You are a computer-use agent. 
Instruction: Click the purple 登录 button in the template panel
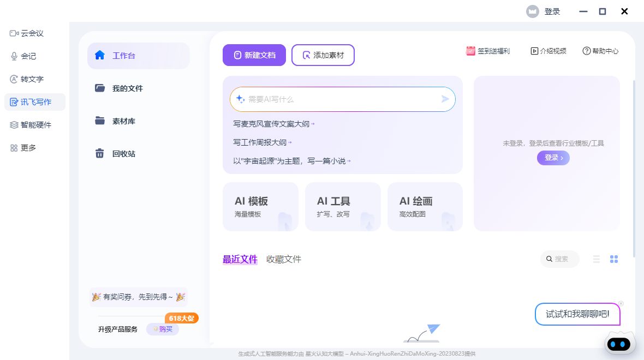point(553,158)
